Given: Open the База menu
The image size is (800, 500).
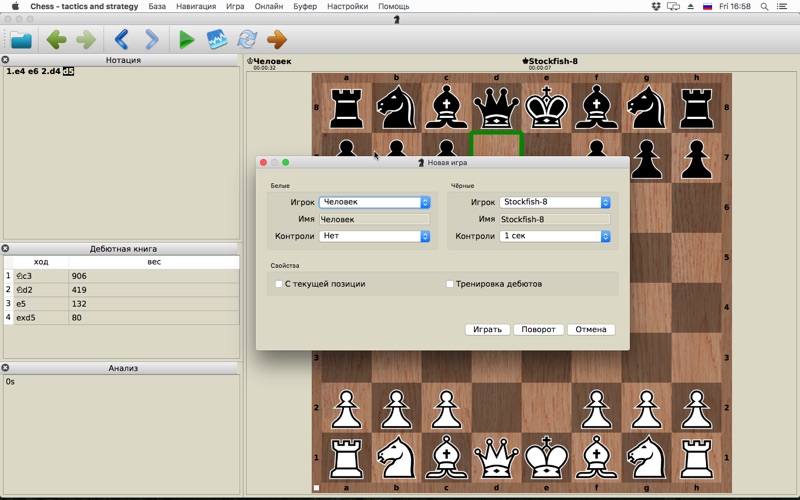Looking at the screenshot, I should 157,7.
